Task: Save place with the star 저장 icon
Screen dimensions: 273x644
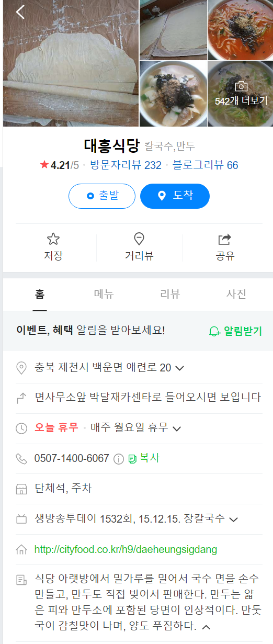Action: [53, 240]
